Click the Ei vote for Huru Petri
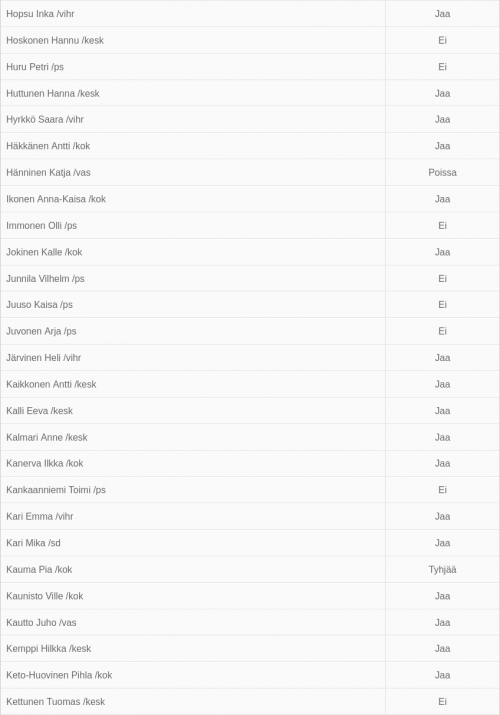This screenshot has height=715, width=500. (442, 67)
